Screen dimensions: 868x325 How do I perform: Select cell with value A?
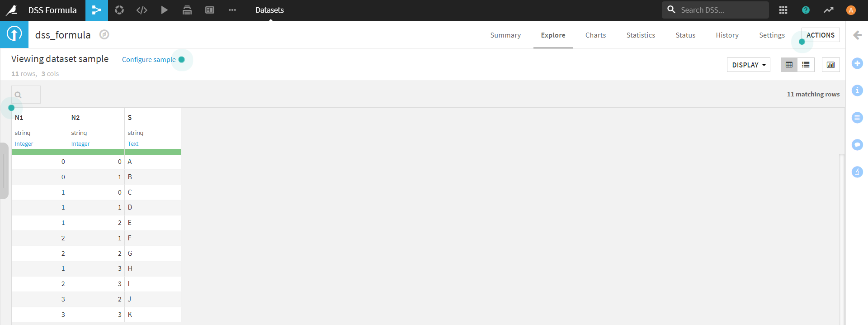[x=153, y=162]
